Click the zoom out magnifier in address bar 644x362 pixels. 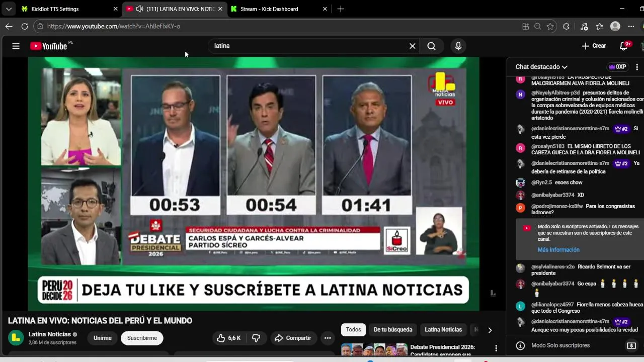538,26
